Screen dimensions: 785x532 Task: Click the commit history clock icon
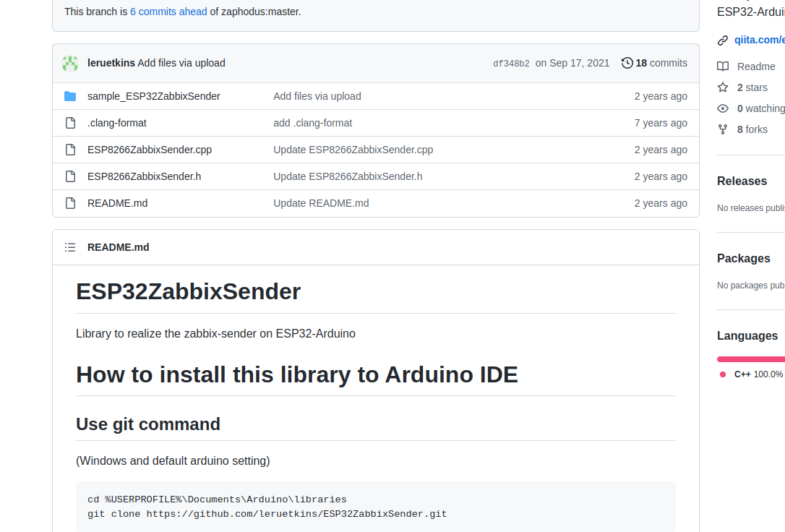(627, 63)
